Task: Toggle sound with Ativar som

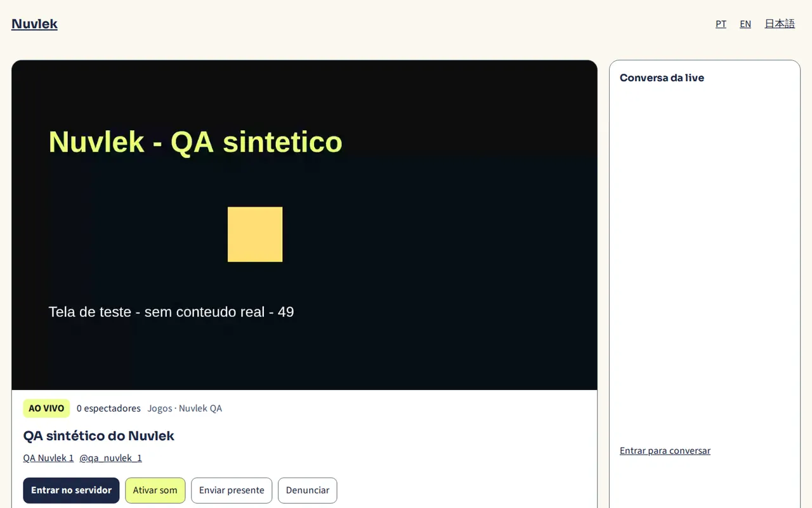Action: click(x=155, y=490)
